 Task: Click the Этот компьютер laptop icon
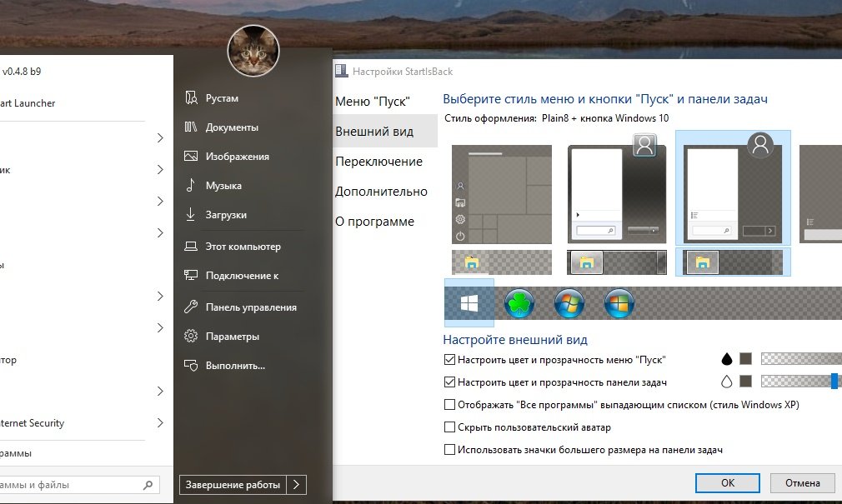coord(191,246)
